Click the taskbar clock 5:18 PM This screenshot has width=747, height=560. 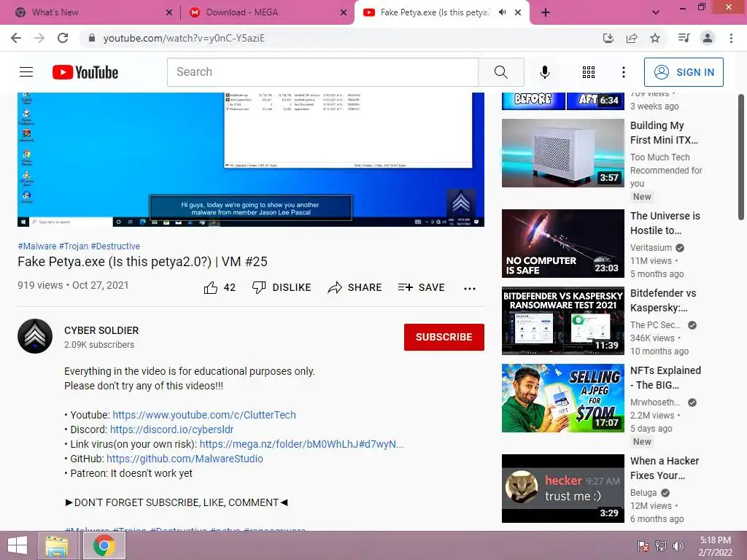tap(715, 546)
